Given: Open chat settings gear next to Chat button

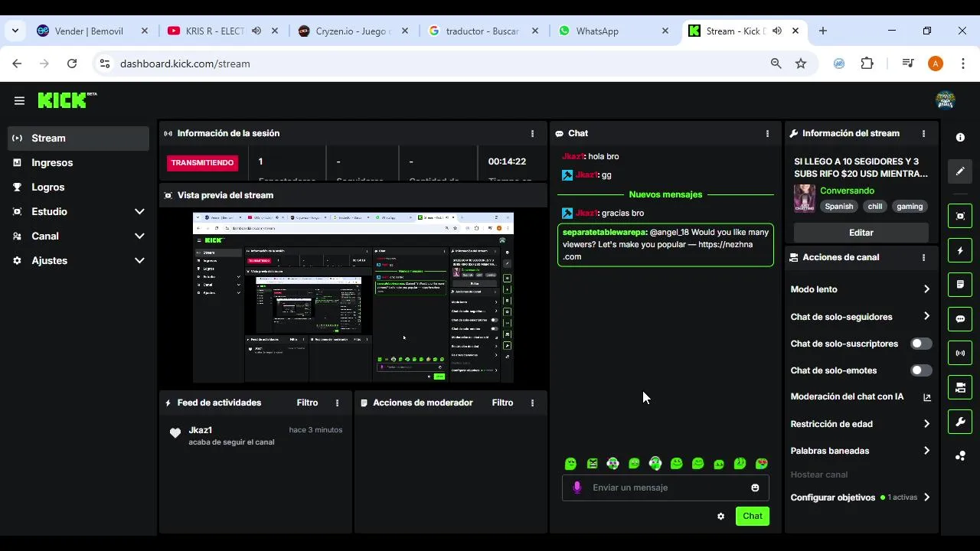Looking at the screenshot, I should (720, 517).
